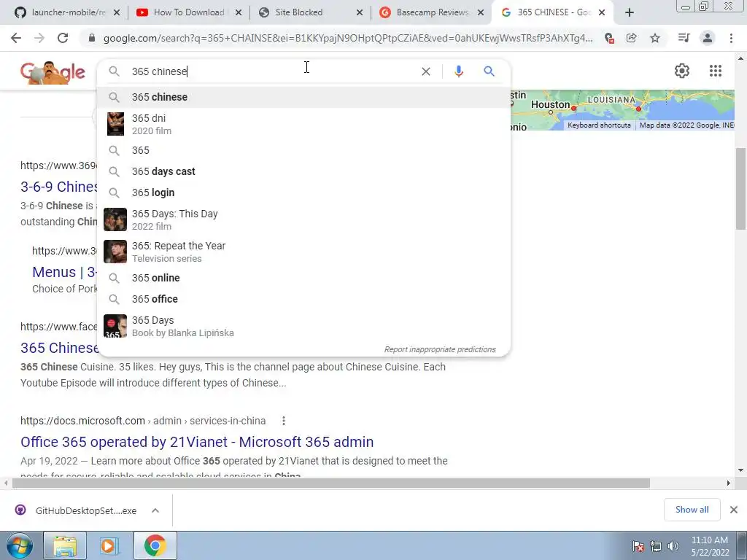Open Office 365 operated by 21Vianet result

197,442
